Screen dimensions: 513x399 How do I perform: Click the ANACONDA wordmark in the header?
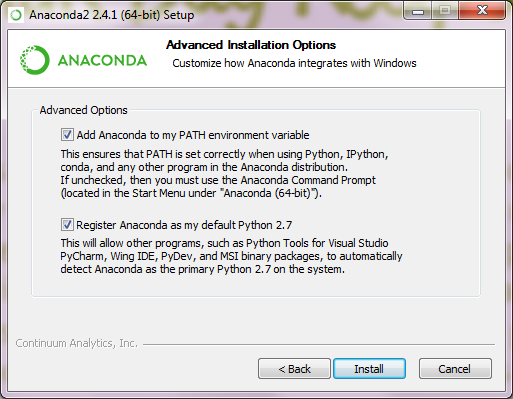102,61
